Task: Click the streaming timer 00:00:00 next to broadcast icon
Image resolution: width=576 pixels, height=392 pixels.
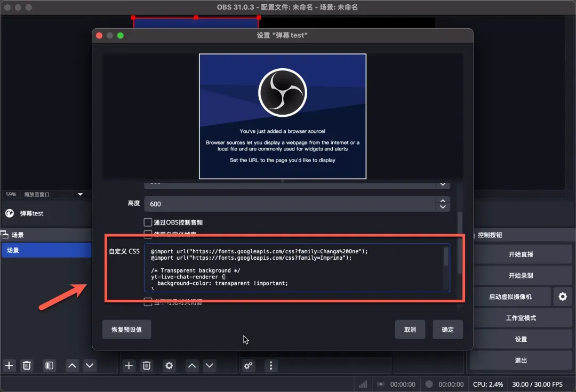Action: pos(403,385)
